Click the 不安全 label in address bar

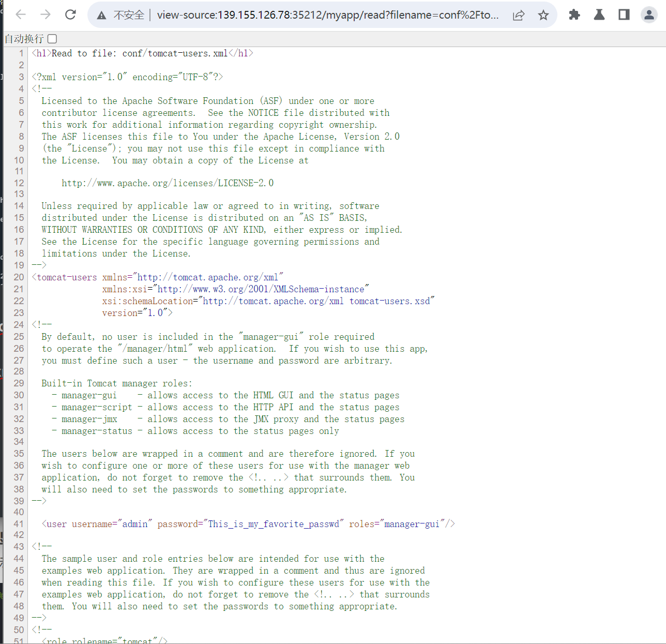coord(129,15)
